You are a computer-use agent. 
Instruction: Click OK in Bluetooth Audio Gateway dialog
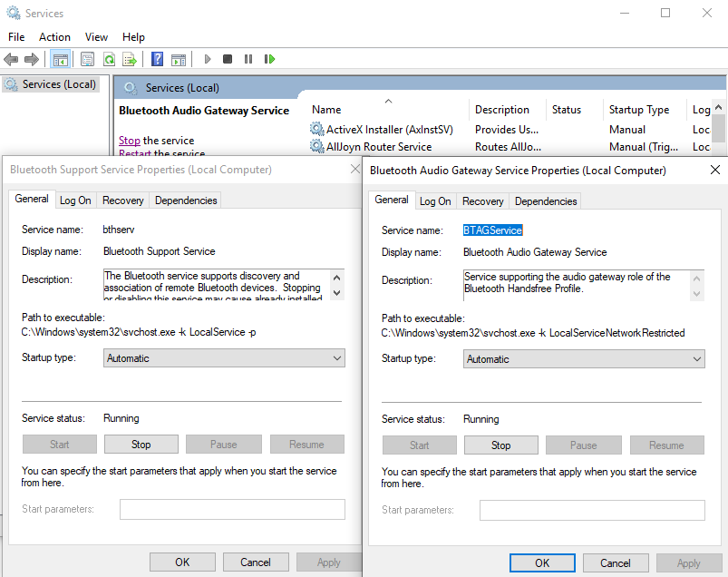[542, 563]
